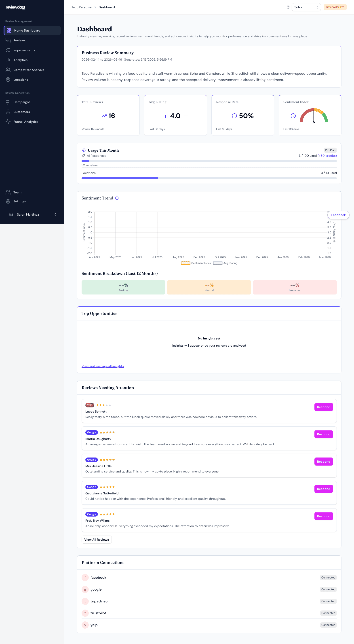
Task: Click the Funnel Analytics pulse icon
Action: [8, 122]
